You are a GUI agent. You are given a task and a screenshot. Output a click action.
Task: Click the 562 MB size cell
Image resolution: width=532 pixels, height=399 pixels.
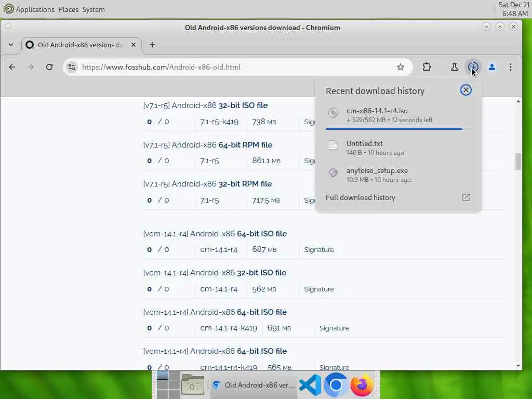tap(264, 289)
